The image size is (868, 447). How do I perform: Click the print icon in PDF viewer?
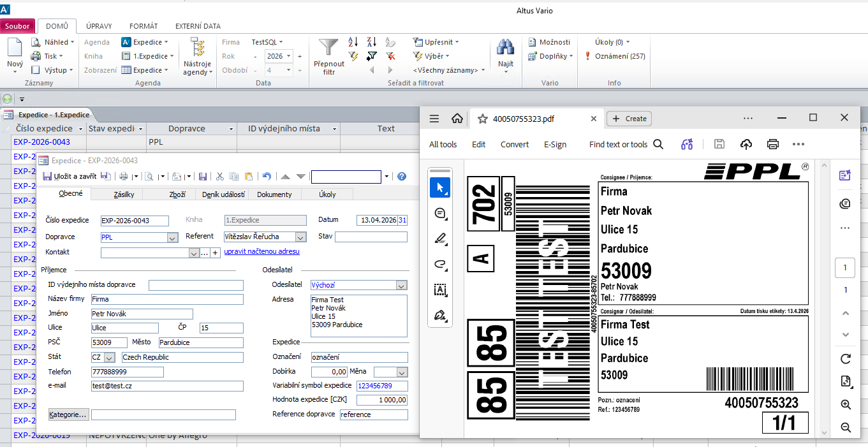coord(773,144)
